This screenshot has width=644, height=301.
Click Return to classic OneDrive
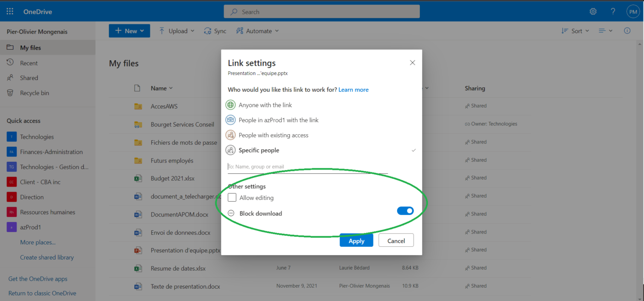[x=42, y=293]
